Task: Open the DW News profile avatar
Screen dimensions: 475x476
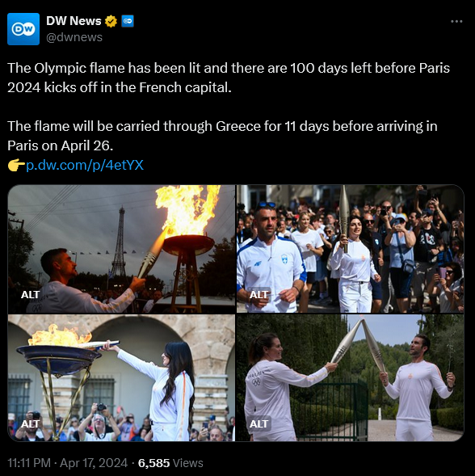Action: pyautogui.click(x=23, y=29)
